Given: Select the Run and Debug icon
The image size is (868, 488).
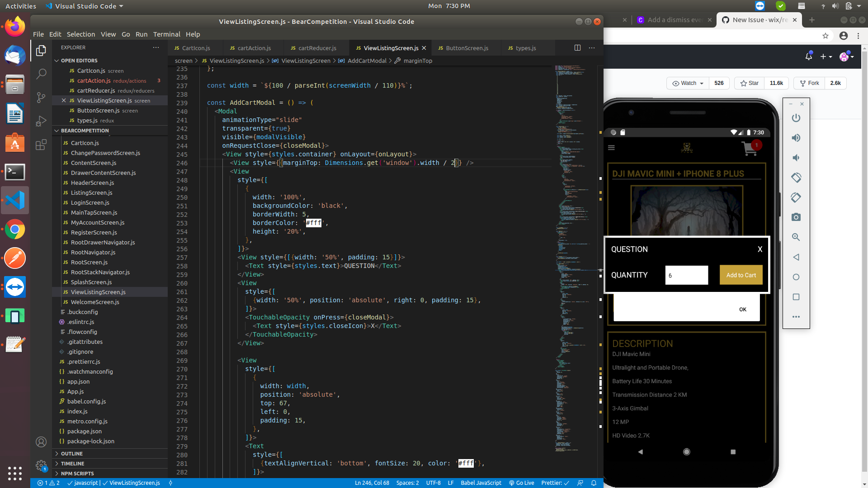Looking at the screenshot, I should point(41,121).
